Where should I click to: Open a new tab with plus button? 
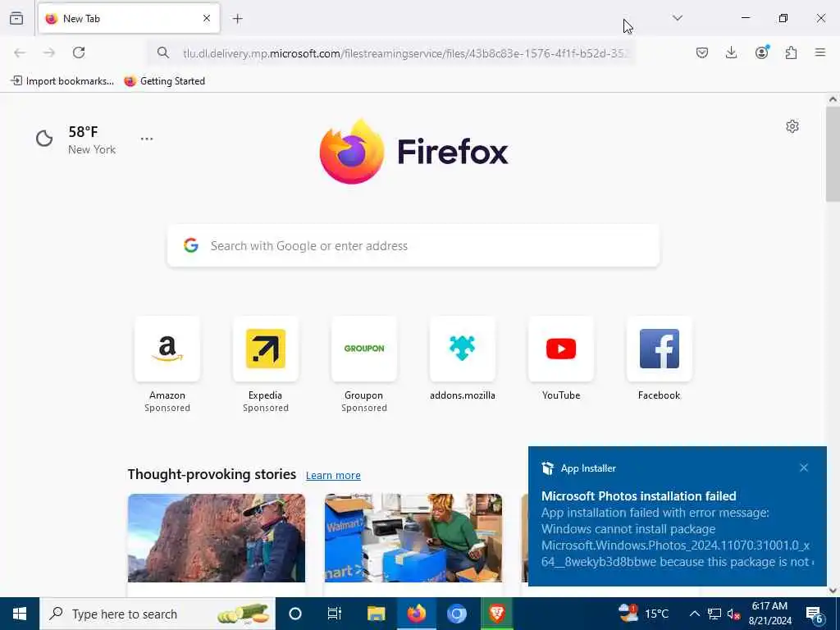pos(238,19)
